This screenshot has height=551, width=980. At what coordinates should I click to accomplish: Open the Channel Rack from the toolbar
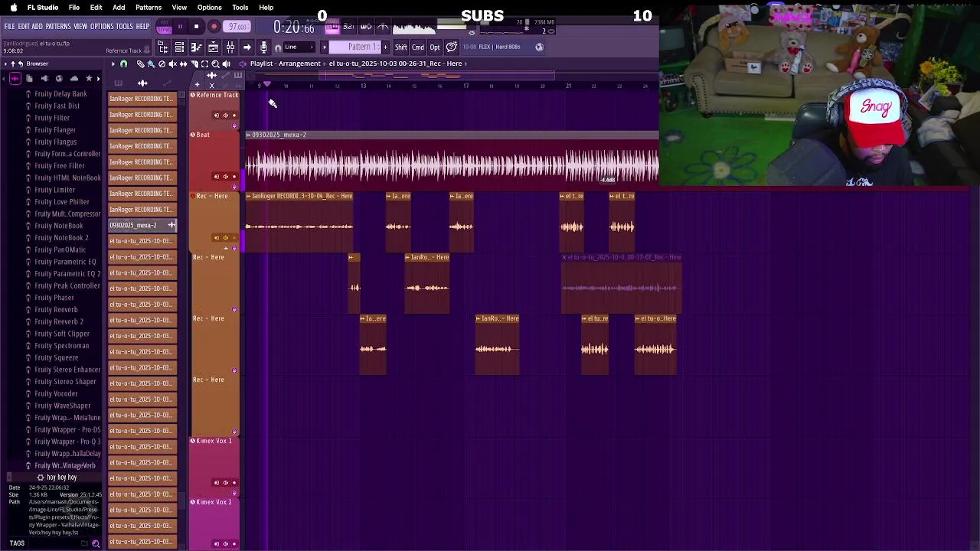179,47
